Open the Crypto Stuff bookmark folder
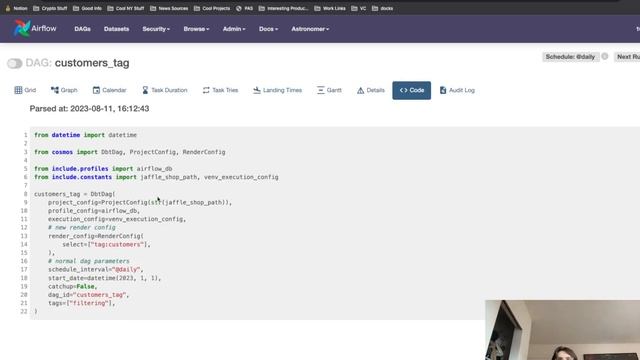640x360 pixels. point(50,8)
